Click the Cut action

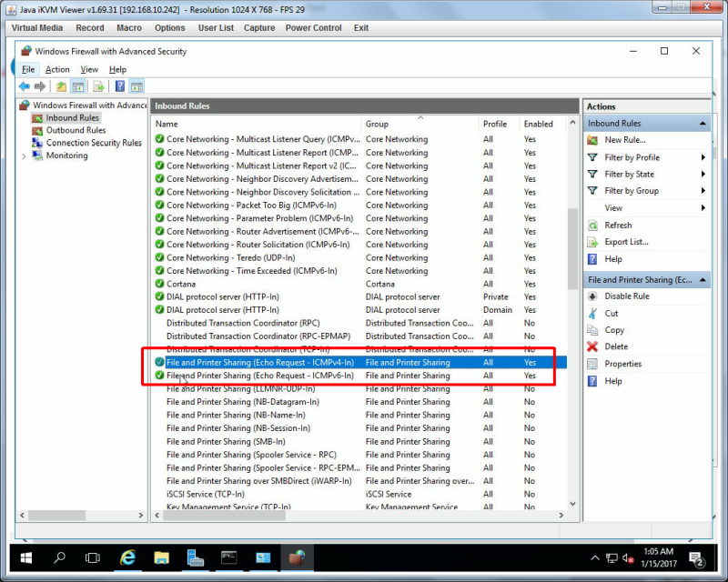611,313
